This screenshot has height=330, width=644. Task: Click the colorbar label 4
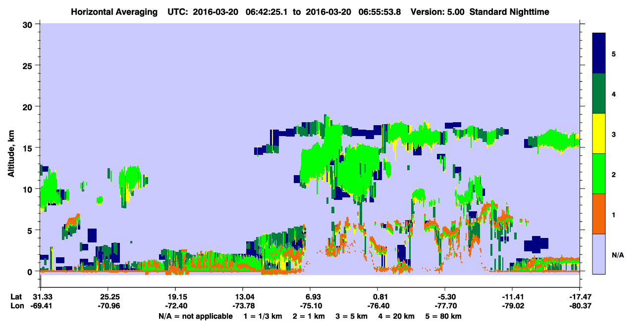pyautogui.click(x=613, y=94)
